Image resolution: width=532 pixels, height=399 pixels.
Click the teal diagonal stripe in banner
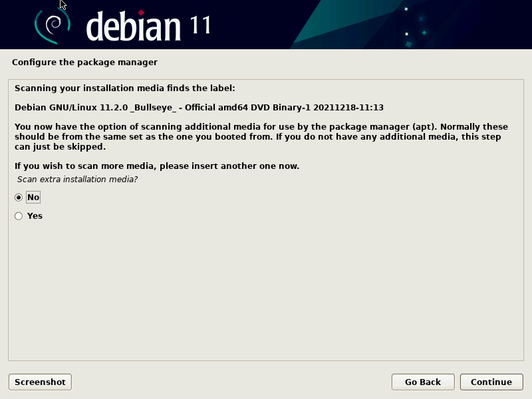click(x=319, y=27)
